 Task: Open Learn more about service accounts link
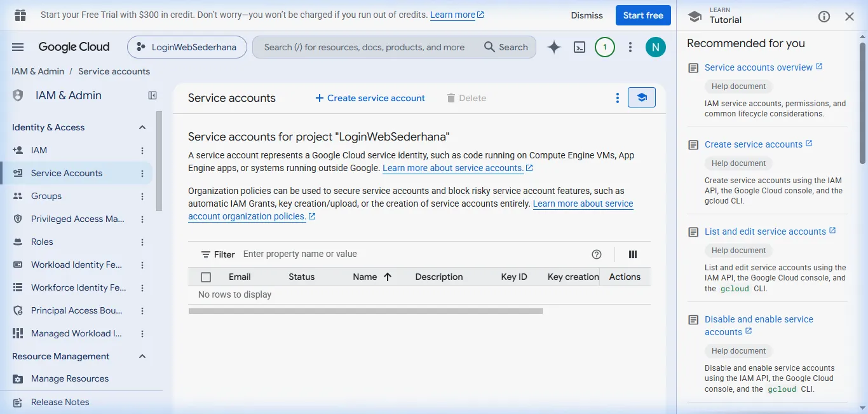tap(458, 168)
